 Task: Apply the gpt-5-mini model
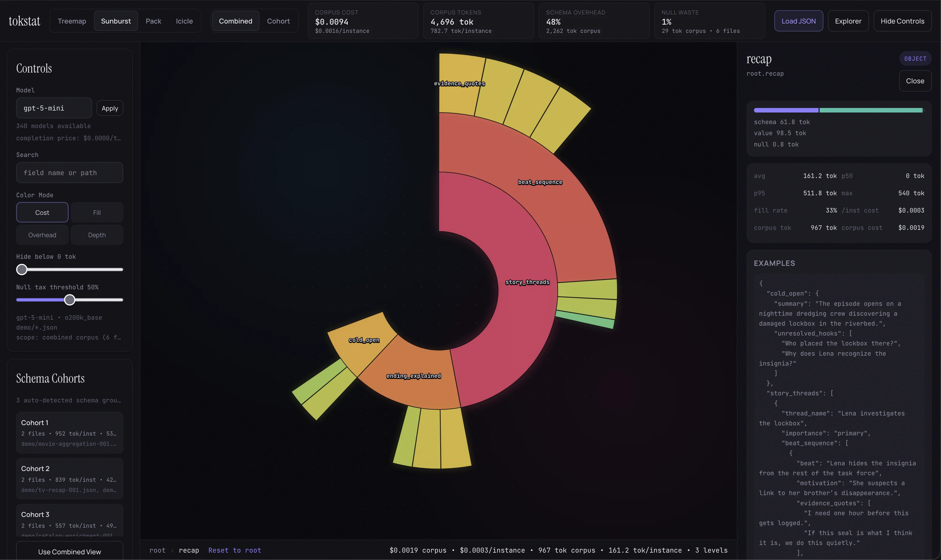point(109,108)
